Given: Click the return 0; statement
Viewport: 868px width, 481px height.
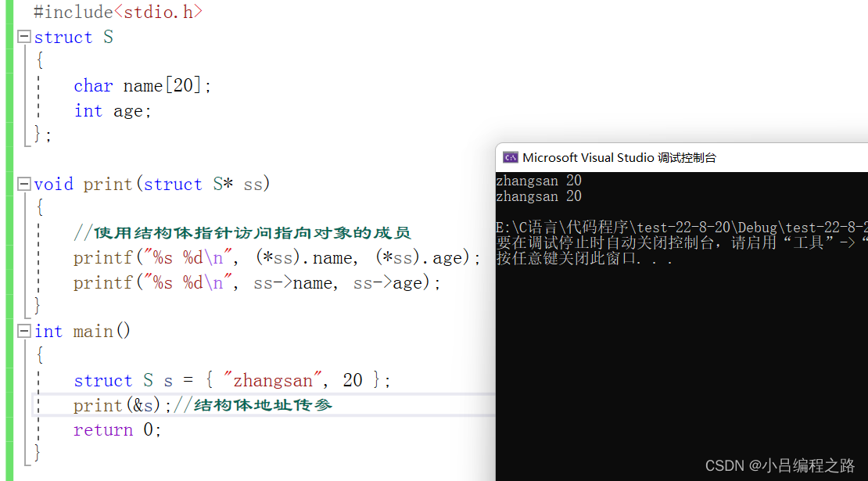Looking at the screenshot, I should (x=117, y=430).
